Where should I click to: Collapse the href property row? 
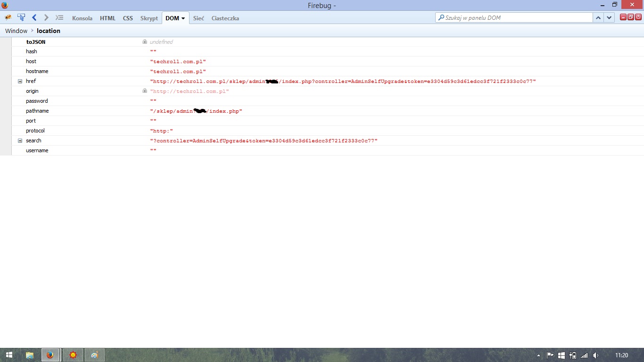(20, 81)
